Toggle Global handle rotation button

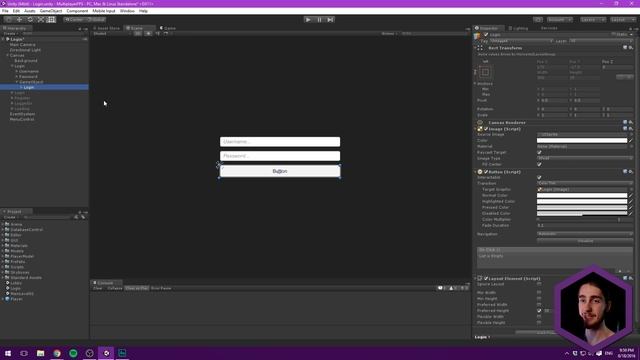(96, 20)
